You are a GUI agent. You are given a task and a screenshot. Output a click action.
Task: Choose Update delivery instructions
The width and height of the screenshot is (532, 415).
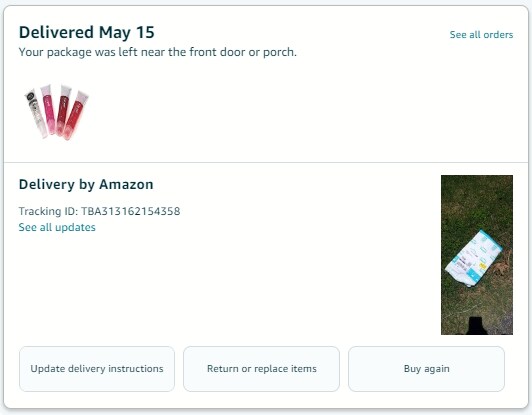[97, 369]
